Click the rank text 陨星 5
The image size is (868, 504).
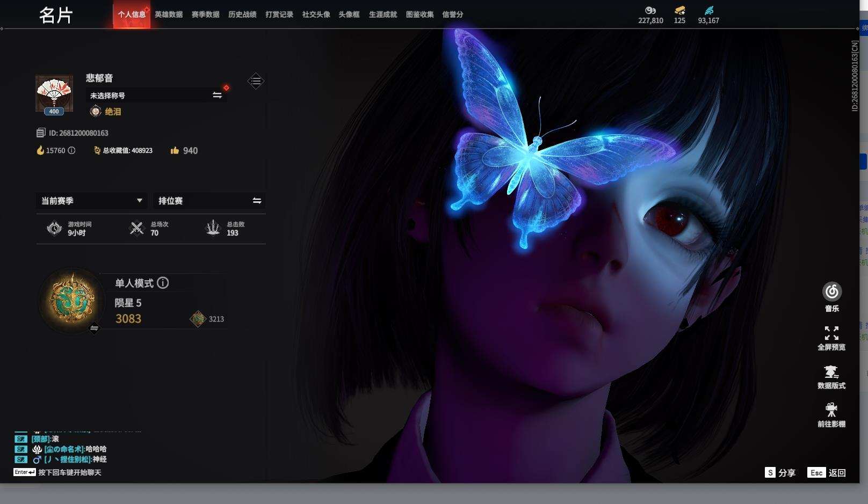(128, 303)
